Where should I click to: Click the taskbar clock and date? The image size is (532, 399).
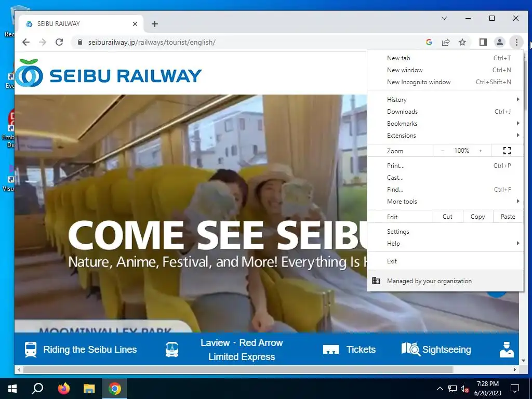click(487, 389)
